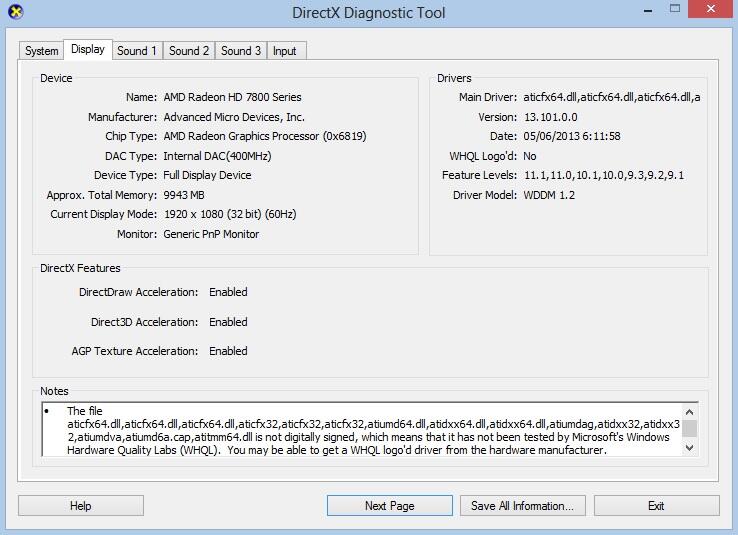Viewport: 738px width, 535px height.
Task: Exit the DirectX Diagnostic Tool
Action: (656, 506)
